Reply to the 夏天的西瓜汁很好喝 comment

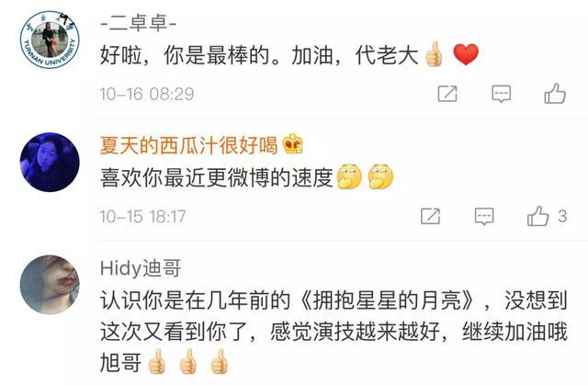484,216
